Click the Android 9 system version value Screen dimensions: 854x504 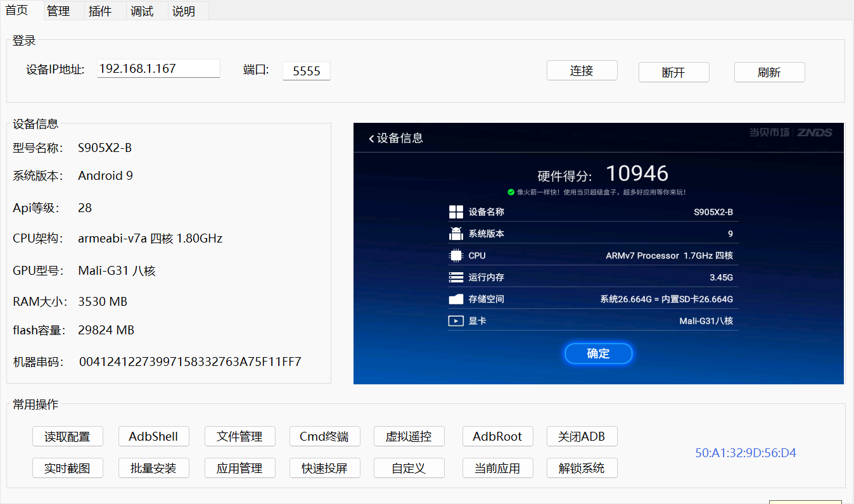click(105, 175)
